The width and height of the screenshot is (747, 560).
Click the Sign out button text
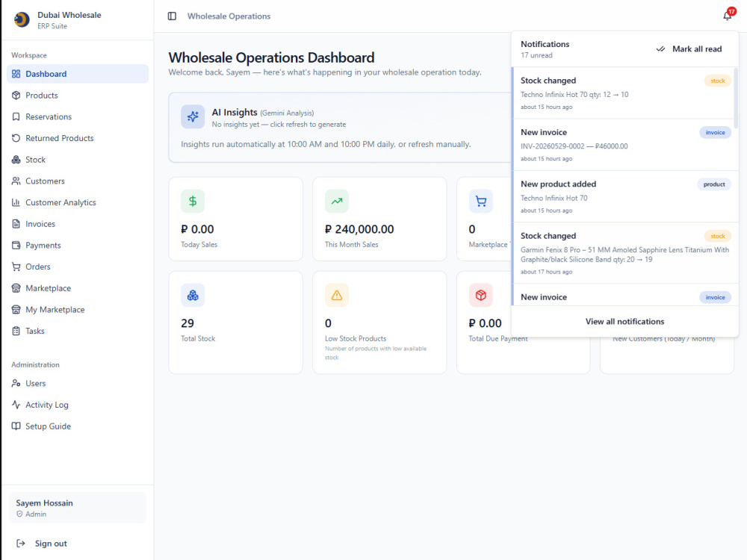51,544
